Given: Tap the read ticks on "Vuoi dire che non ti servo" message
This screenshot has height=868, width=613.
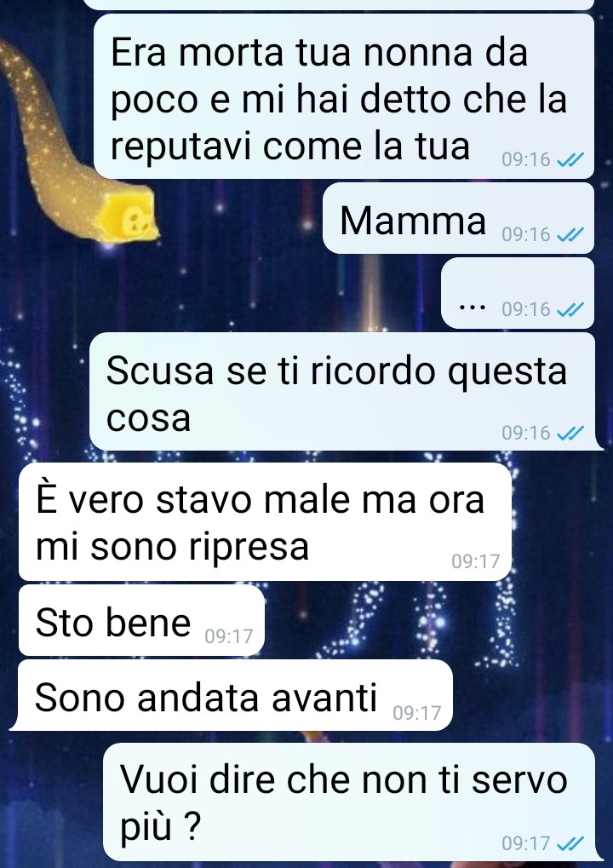Looking at the screenshot, I should click(x=570, y=843).
